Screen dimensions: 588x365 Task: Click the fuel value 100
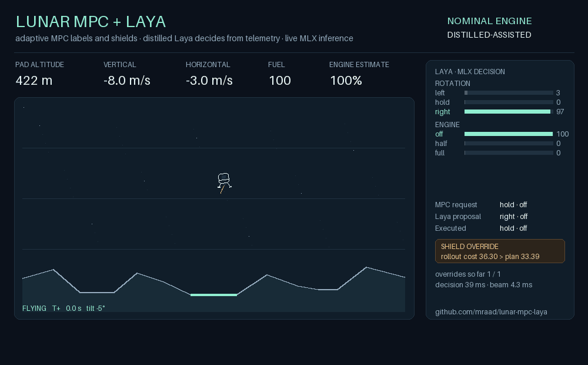tap(280, 81)
